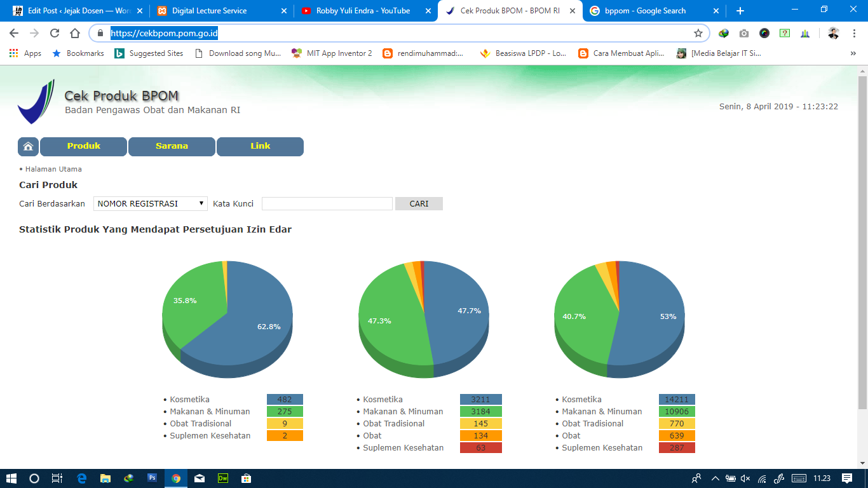Launch Photoshop from the taskbar

coord(152,478)
